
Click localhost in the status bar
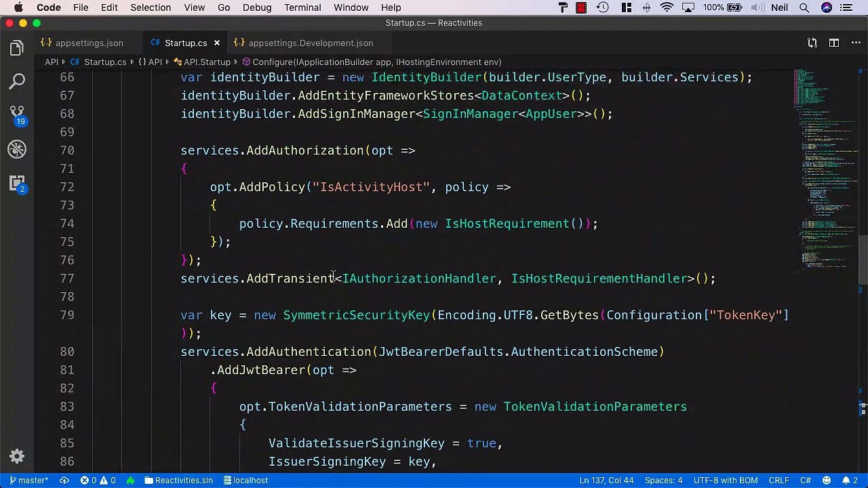coord(245,480)
